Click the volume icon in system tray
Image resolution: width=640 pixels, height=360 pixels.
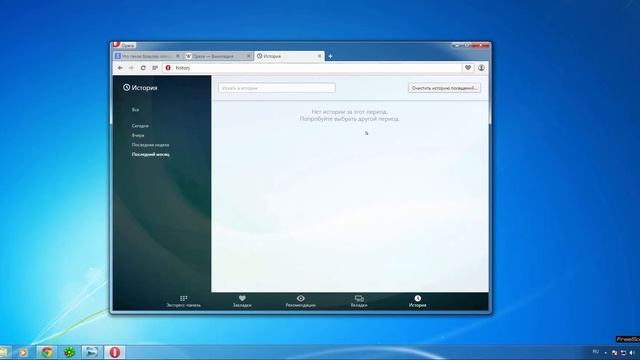tap(632, 352)
